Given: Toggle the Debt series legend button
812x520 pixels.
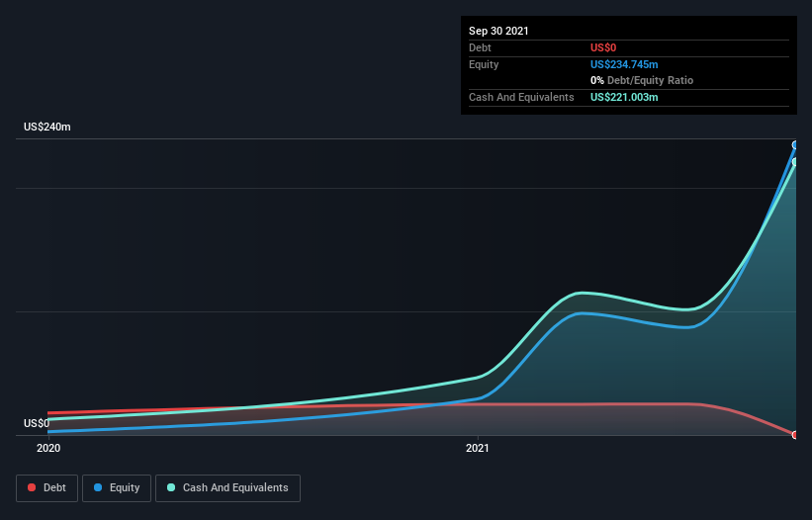Looking at the screenshot, I should (x=46, y=488).
